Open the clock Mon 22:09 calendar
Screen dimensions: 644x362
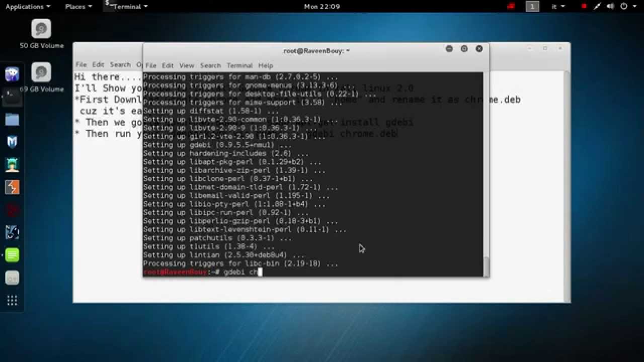322,7
